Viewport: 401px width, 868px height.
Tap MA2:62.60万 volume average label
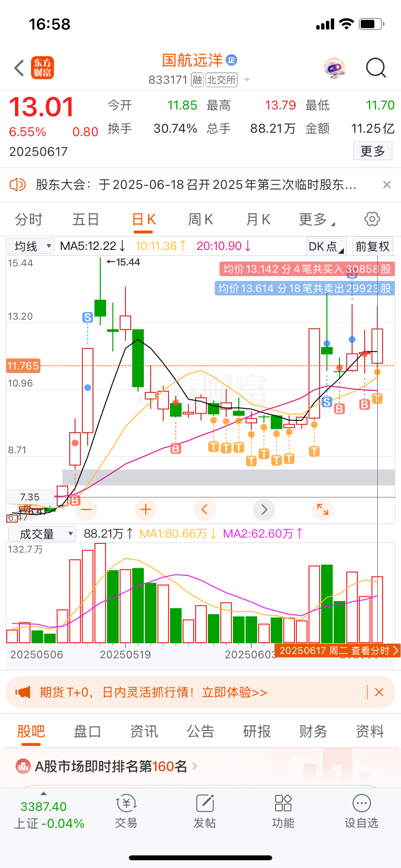(x=262, y=534)
